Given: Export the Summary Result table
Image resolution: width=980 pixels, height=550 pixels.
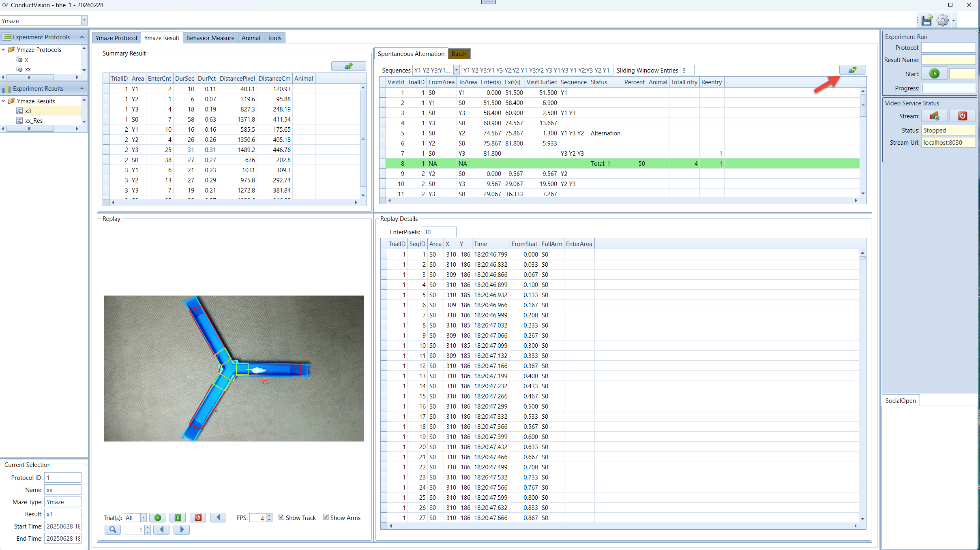Looking at the screenshot, I should click(x=348, y=66).
